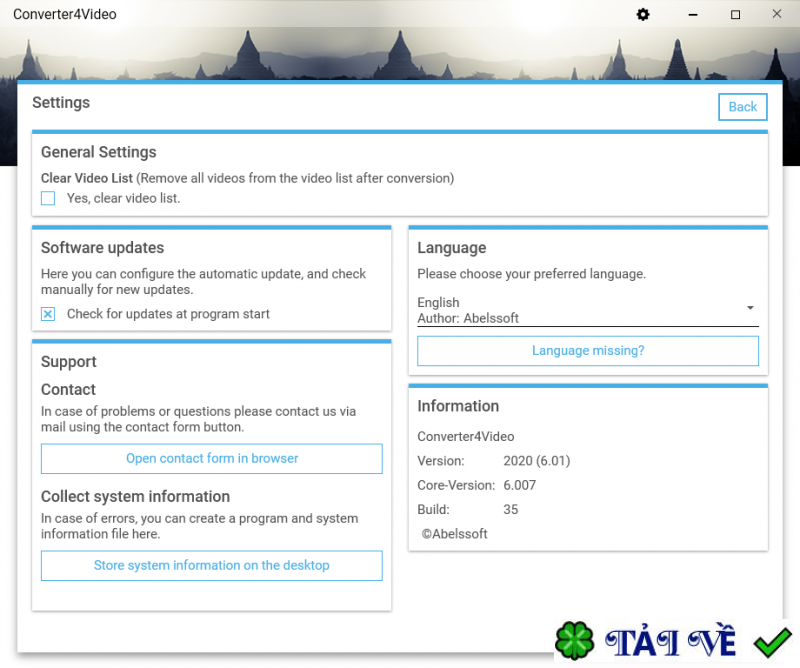Viewport: 800px width, 668px height.
Task: Open the contact form in browser
Action: point(211,458)
